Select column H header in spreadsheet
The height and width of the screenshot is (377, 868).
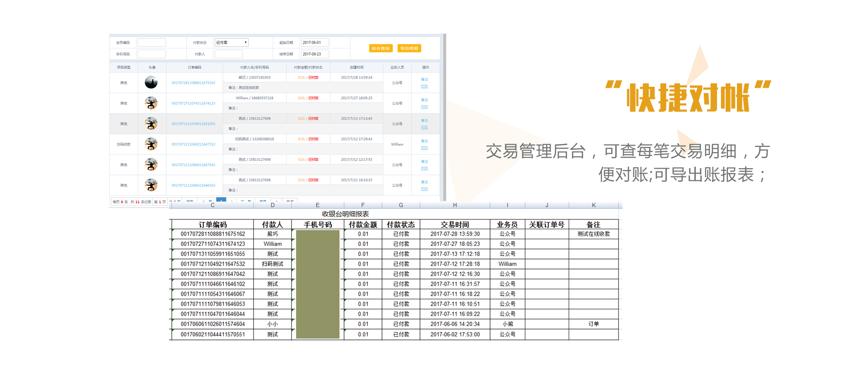[x=455, y=205]
